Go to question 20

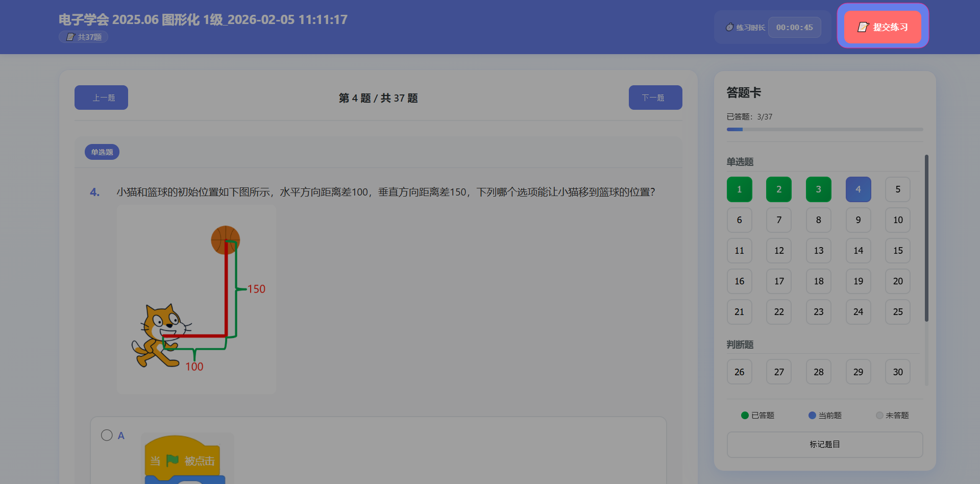click(898, 281)
